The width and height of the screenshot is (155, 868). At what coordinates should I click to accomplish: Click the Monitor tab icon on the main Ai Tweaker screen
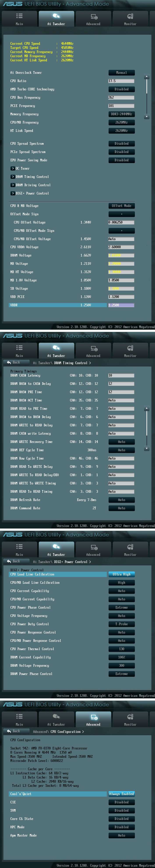pyautogui.click(x=130, y=16)
